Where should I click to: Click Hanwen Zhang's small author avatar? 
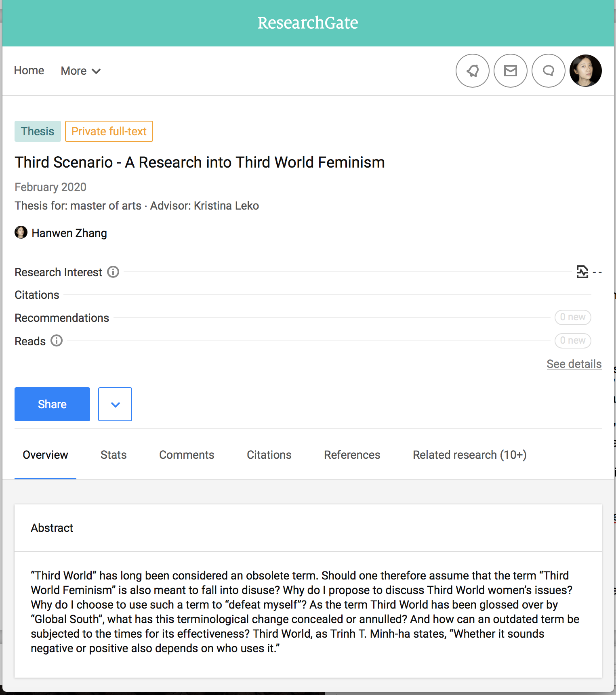(x=21, y=233)
